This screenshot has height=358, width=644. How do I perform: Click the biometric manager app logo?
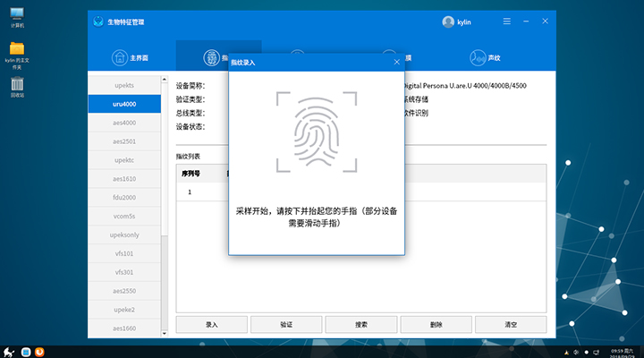(x=98, y=21)
